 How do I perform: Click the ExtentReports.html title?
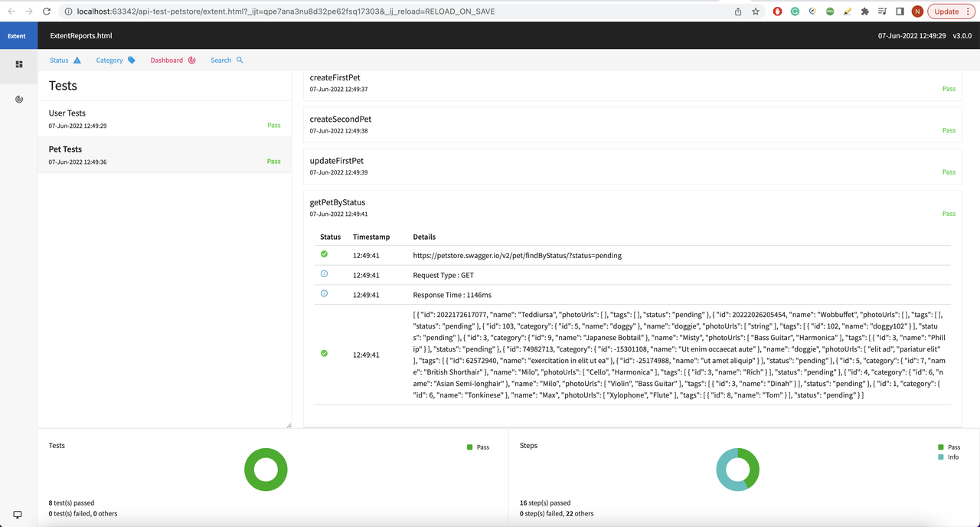click(81, 36)
